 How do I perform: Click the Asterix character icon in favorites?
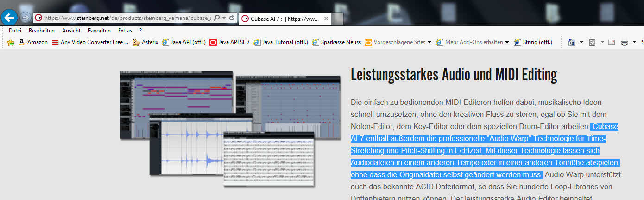point(136,42)
